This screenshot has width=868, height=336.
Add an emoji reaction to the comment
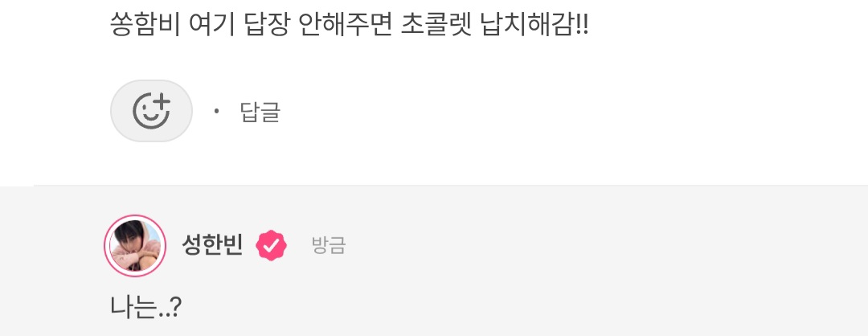151,111
